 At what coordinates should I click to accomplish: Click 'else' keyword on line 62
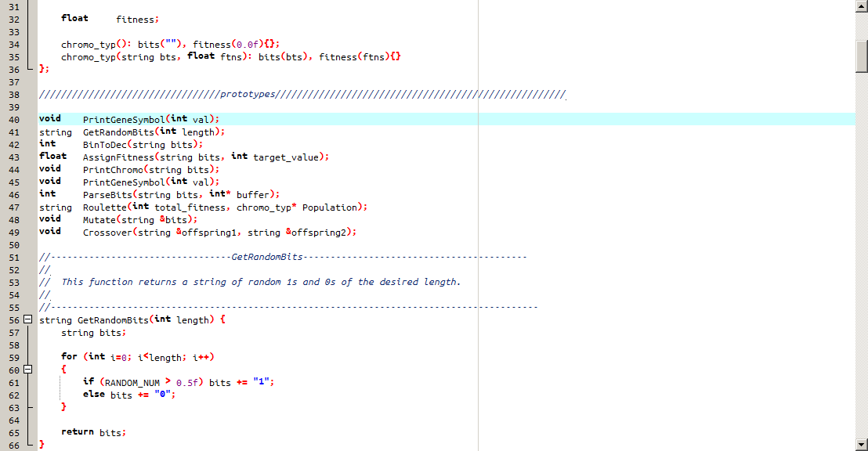click(x=93, y=395)
